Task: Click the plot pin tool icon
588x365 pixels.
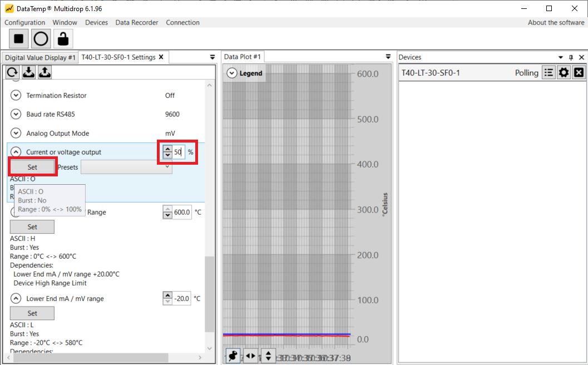Action: [x=233, y=356]
